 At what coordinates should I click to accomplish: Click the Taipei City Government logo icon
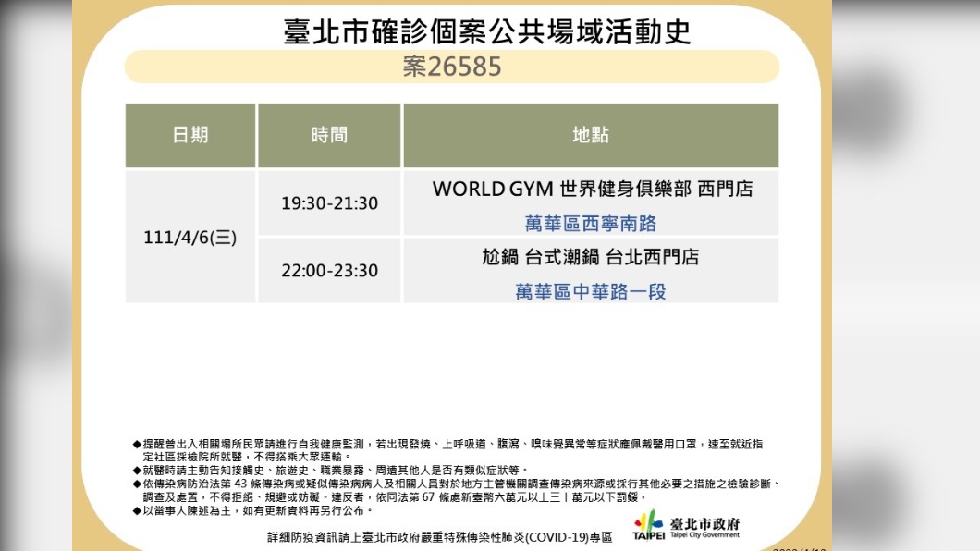[648, 525]
